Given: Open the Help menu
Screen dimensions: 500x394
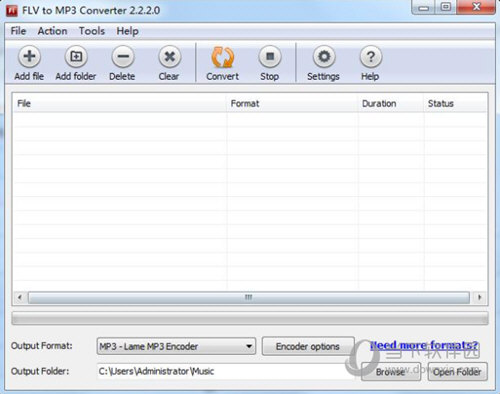Looking at the screenshot, I should coord(127,31).
